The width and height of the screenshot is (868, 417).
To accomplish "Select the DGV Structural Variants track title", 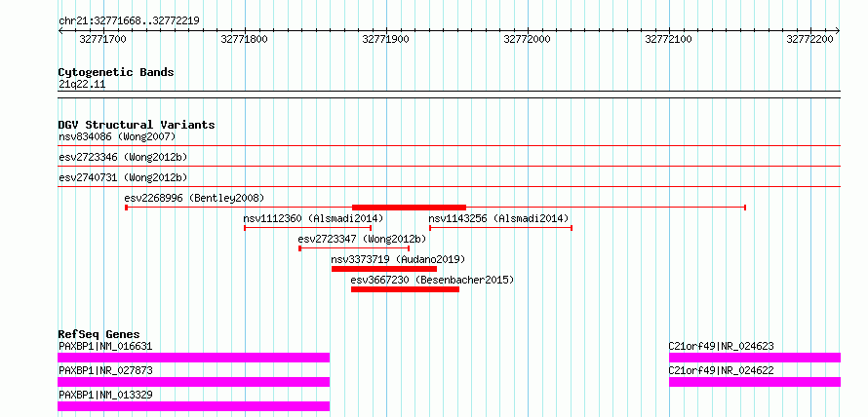I will coord(137,125).
